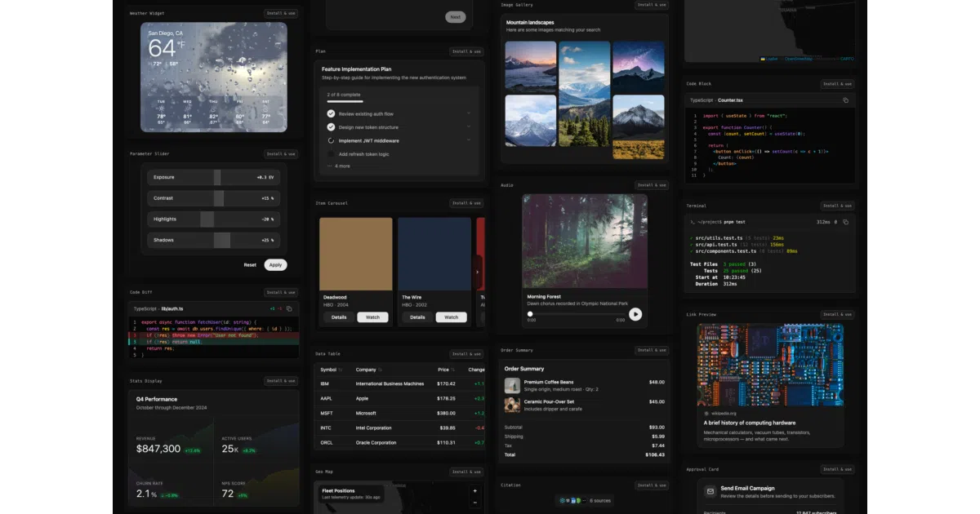This screenshot has height=514, width=980.
Task: Copy the Counter.tsx code block
Action: [x=845, y=100]
